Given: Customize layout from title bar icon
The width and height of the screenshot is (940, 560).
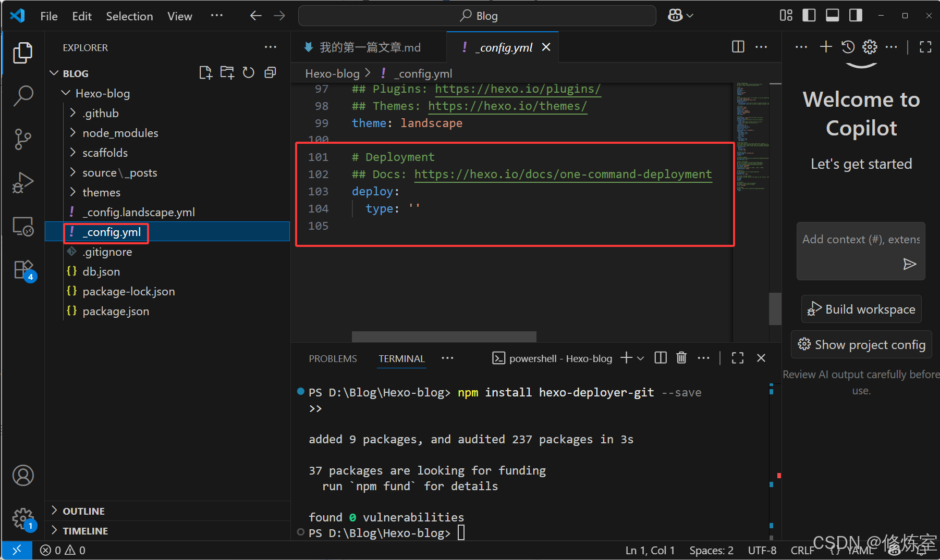Looking at the screenshot, I should [x=786, y=16].
